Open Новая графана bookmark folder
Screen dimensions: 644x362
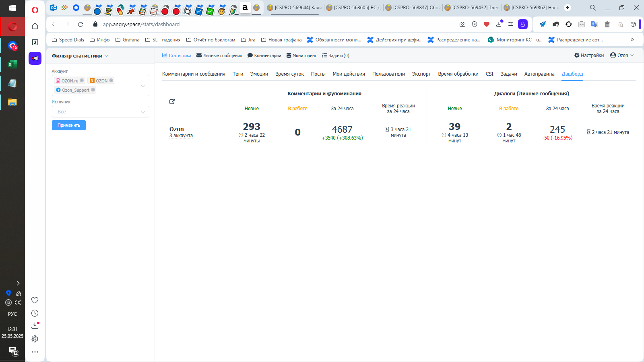pyautogui.click(x=281, y=40)
